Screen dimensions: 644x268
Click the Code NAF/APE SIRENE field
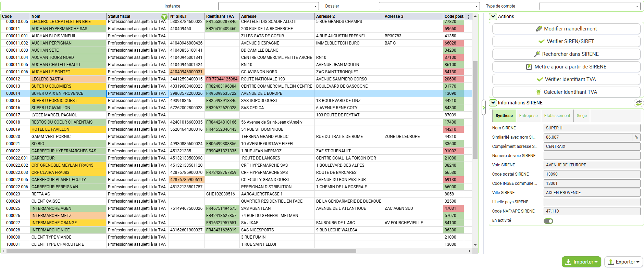592,211
